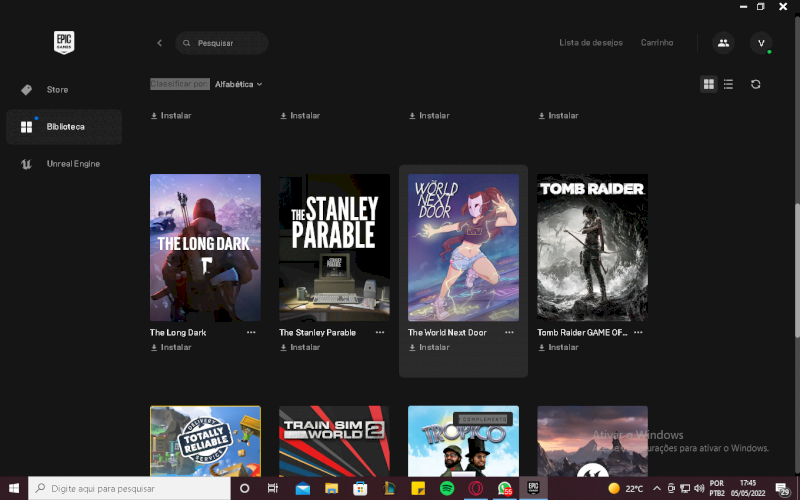Open League of Legends taskbar icon
Image resolution: width=800 pixels, height=500 pixels.
[x=389, y=488]
